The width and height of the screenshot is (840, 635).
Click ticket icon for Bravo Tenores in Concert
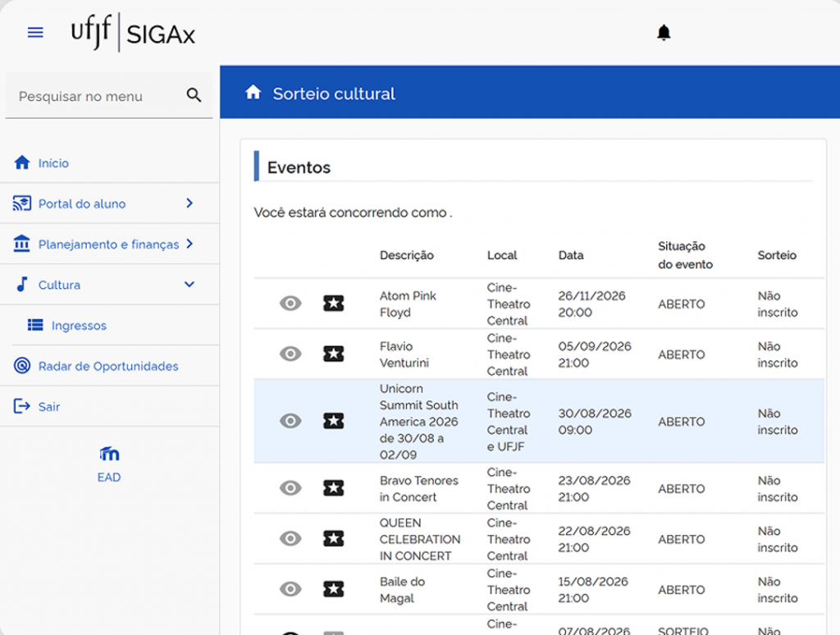[334, 487]
